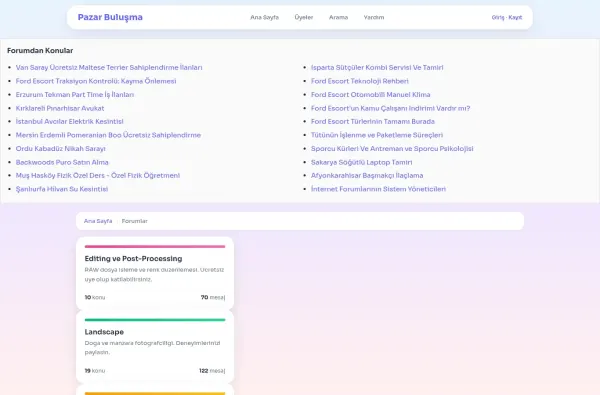Click the 70 mesaj count
This screenshot has width=600, height=395.
213,297
